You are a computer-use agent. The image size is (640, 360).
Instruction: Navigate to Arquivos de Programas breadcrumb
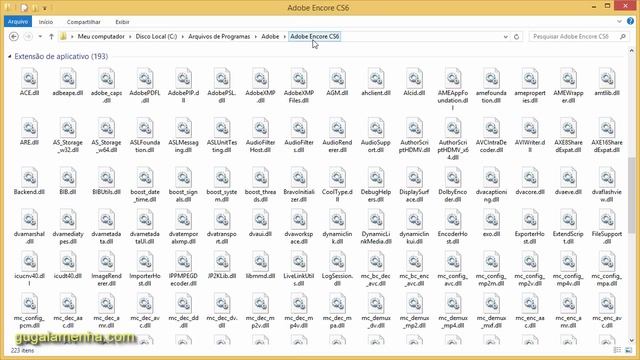click(219, 37)
